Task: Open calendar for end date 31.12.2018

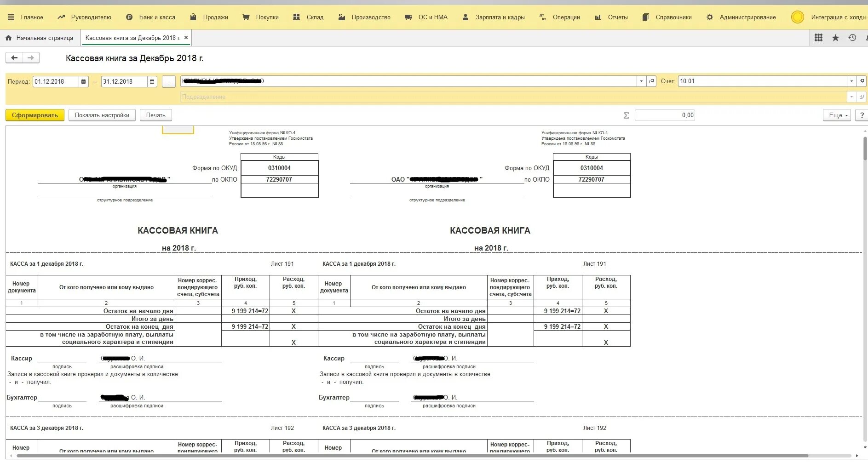Action: [x=152, y=81]
